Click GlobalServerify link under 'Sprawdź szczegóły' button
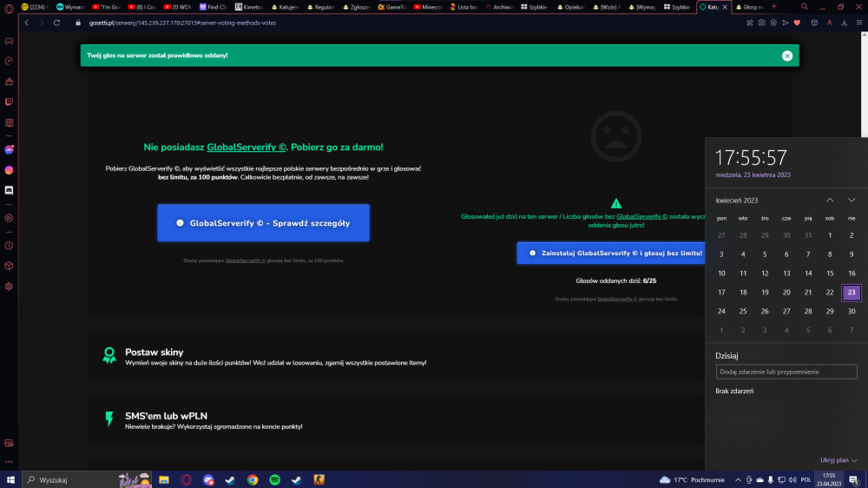 click(x=246, y=260)
